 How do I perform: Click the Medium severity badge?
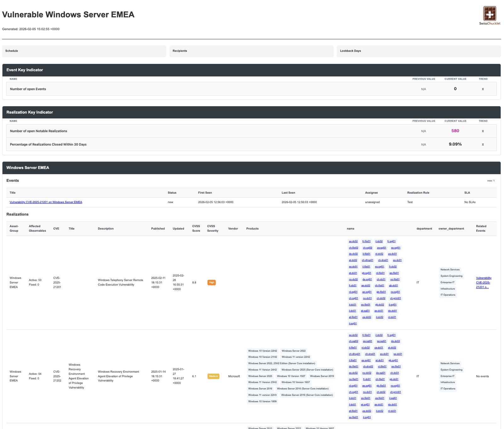pyautogui.click(x=213, y=376)
